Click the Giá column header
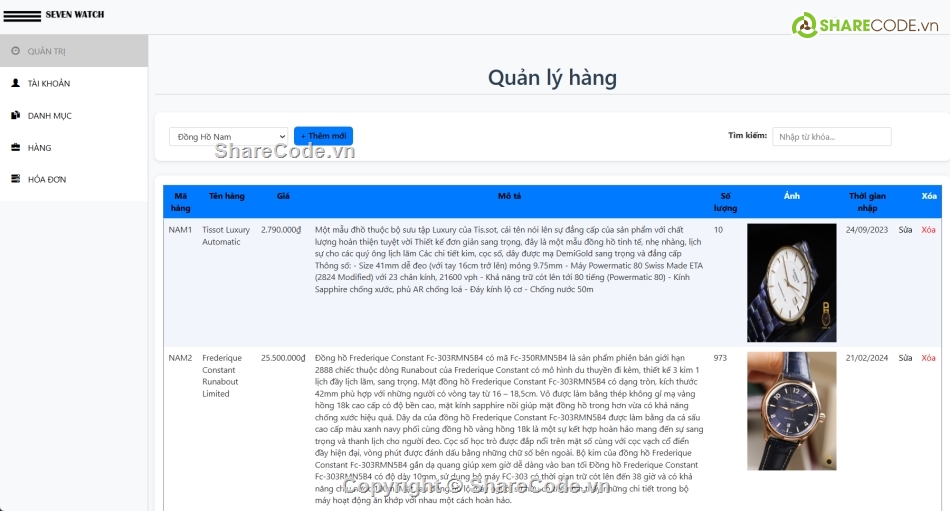 [x=283, y=196]
